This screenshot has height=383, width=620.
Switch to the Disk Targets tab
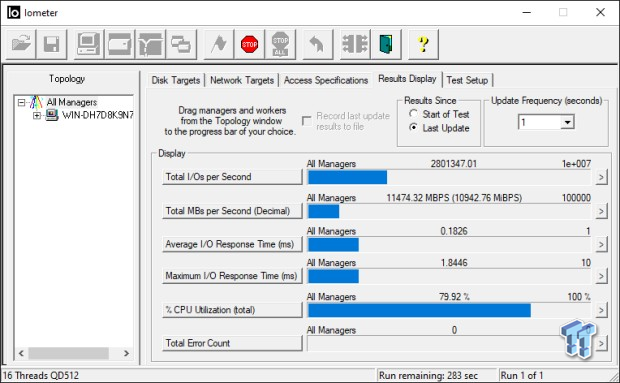coord(176,80)
